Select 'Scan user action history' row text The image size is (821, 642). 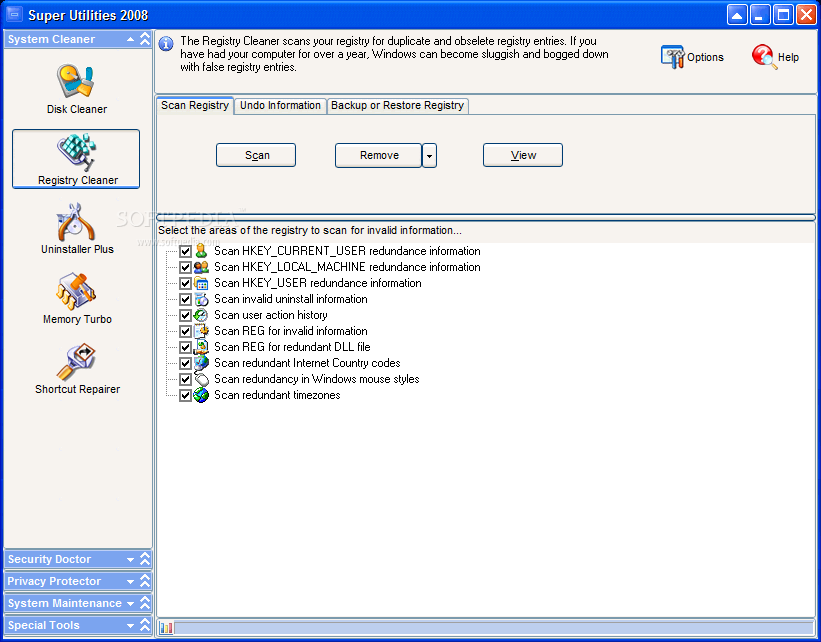[271, 315]
